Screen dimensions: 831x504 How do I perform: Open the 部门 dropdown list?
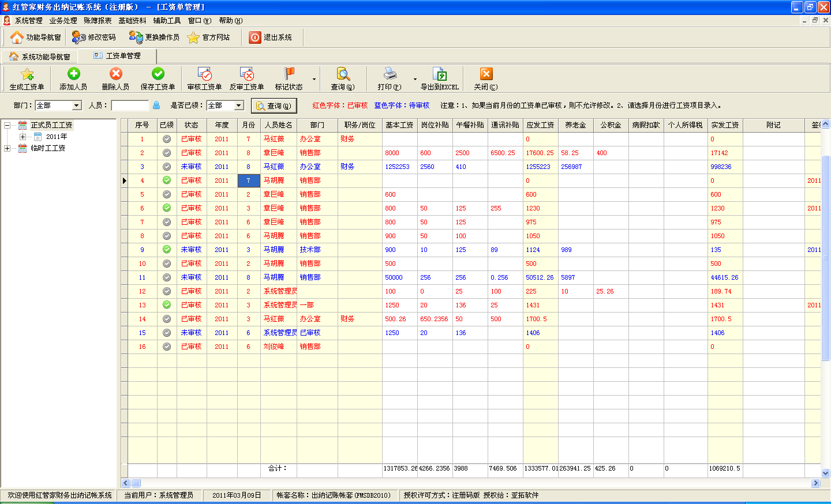point(76,106)
